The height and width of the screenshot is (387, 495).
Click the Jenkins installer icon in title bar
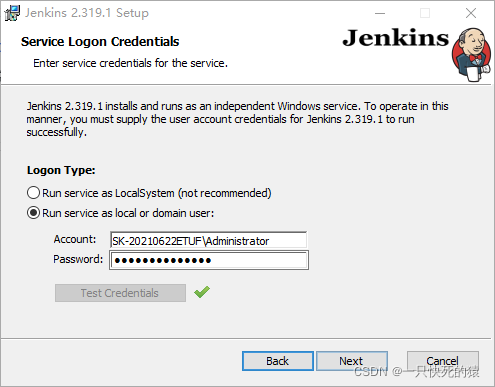12,13
